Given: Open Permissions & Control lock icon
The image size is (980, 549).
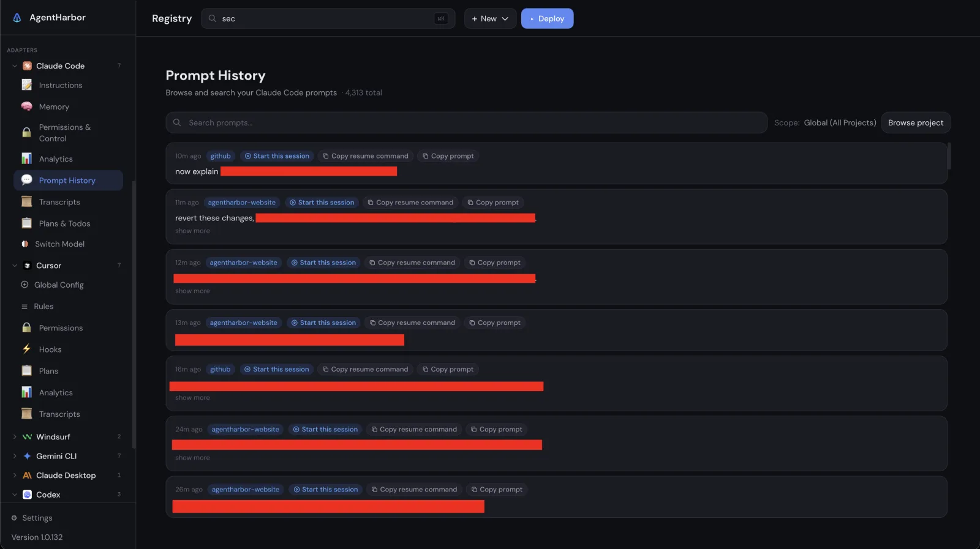Looking at the screenshot, I should 26,132.
